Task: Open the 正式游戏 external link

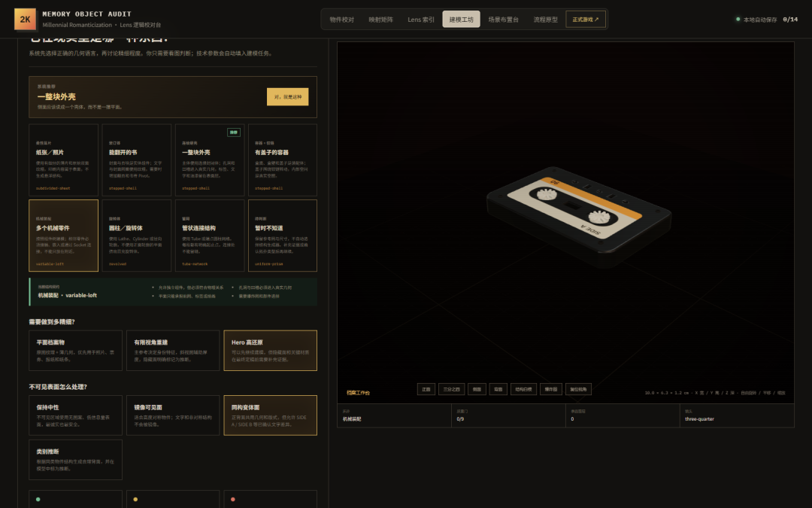Action: 586,20
